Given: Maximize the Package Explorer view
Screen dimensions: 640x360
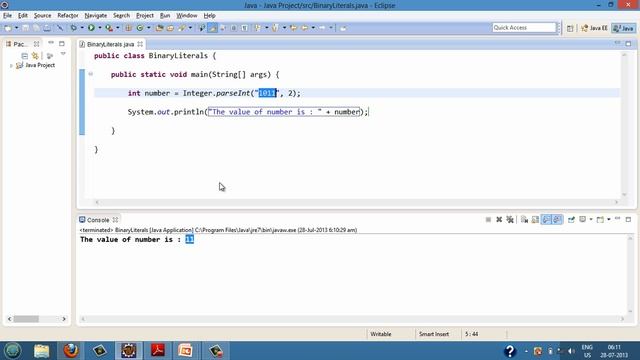Looking at the screenshot, I should [x=62, y=44].
